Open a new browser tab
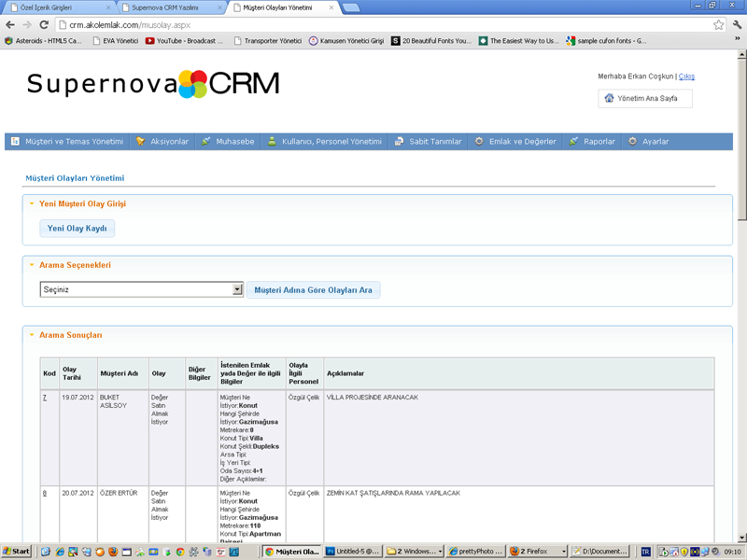The image size is (747, 560). [351, 7]
